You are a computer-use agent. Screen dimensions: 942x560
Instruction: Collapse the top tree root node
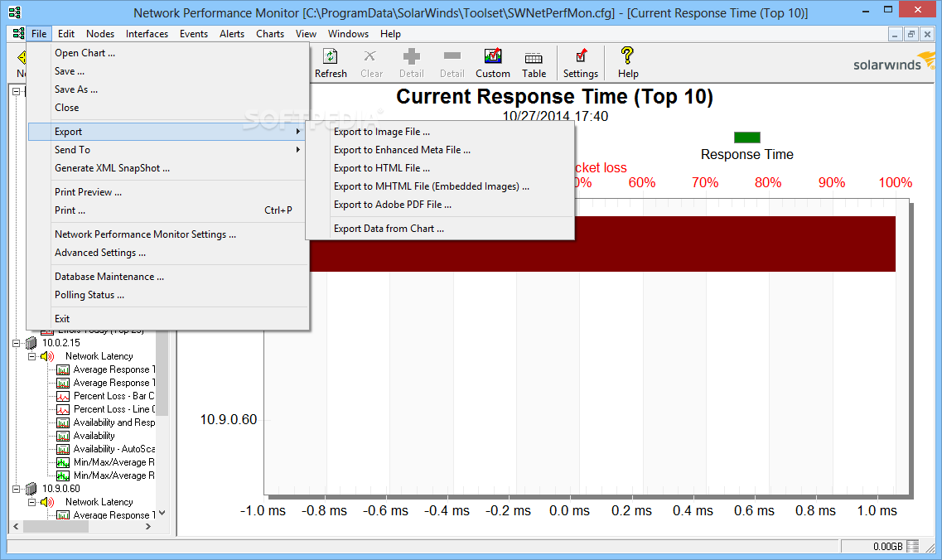click(17, 92)
